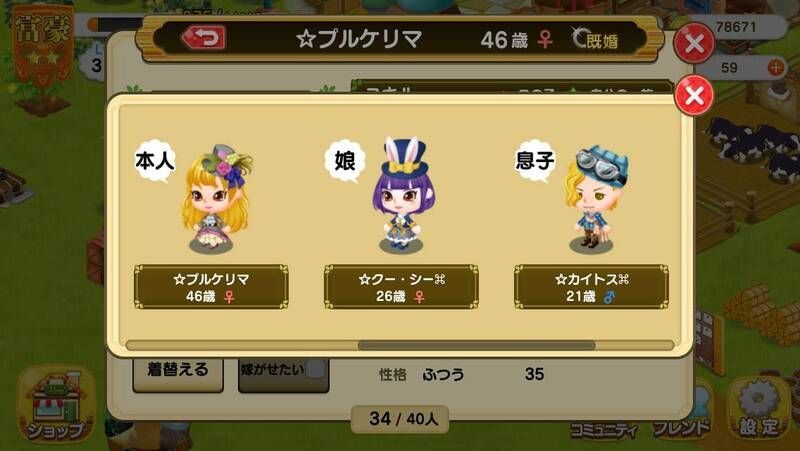Open the 設定 settings gear

[760, 408]
